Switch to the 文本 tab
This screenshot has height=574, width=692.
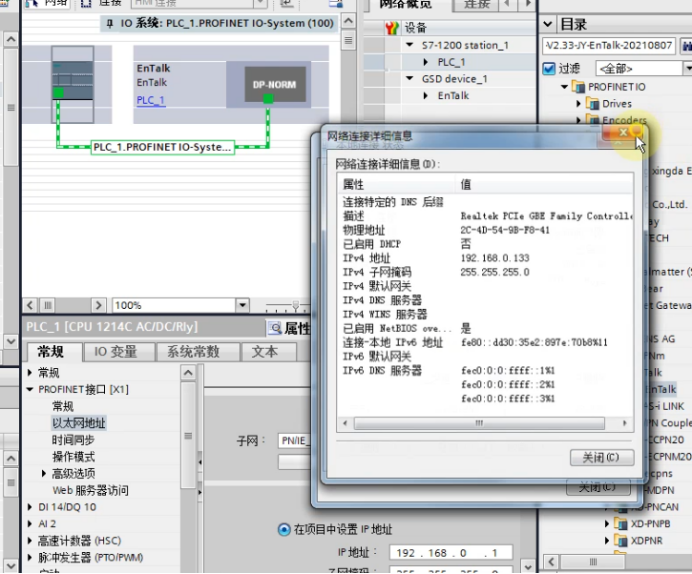point(264,352)
